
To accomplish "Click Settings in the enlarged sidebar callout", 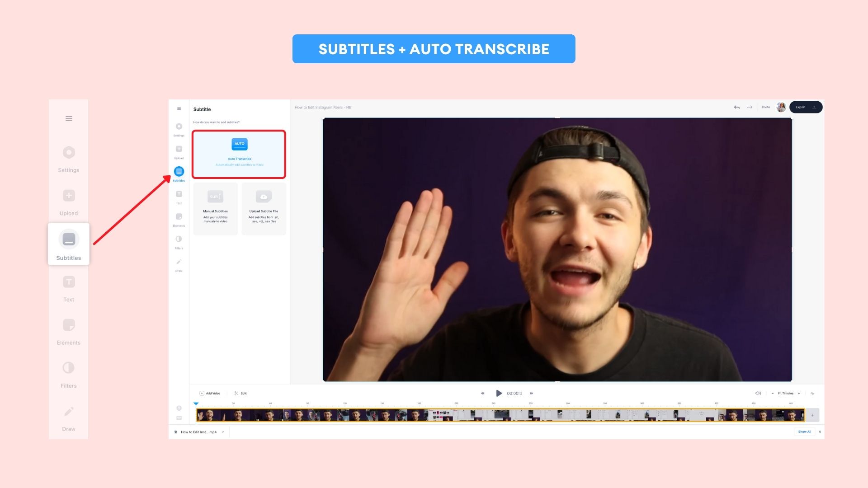I will pyautogui.click(x=69, y=160).
